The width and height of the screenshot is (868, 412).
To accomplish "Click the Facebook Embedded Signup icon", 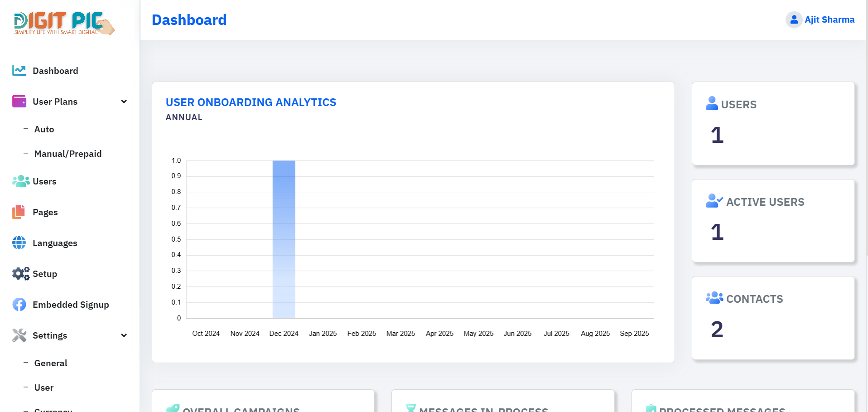I will point(19,305).
